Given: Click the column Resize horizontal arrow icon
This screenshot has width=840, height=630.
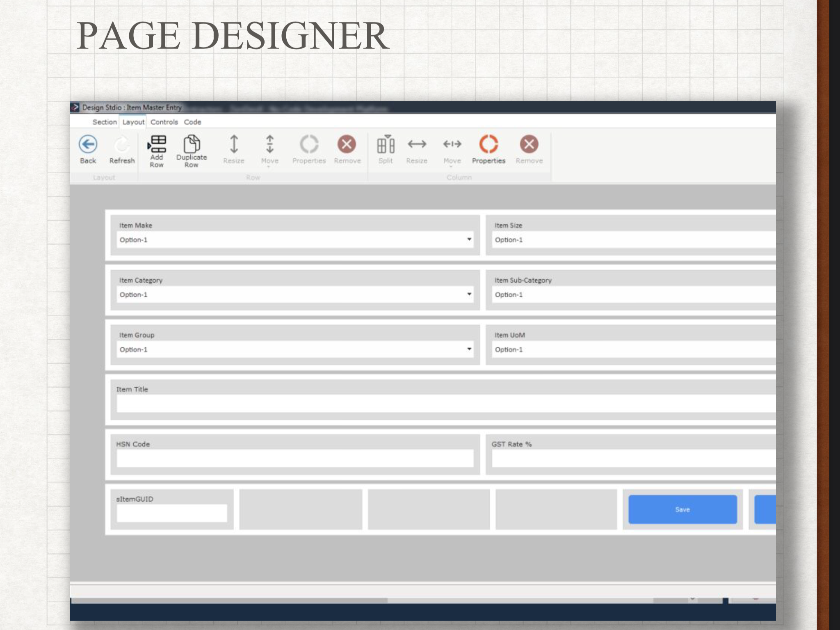Looking at the screenshot, I should (x=417, y=144).
